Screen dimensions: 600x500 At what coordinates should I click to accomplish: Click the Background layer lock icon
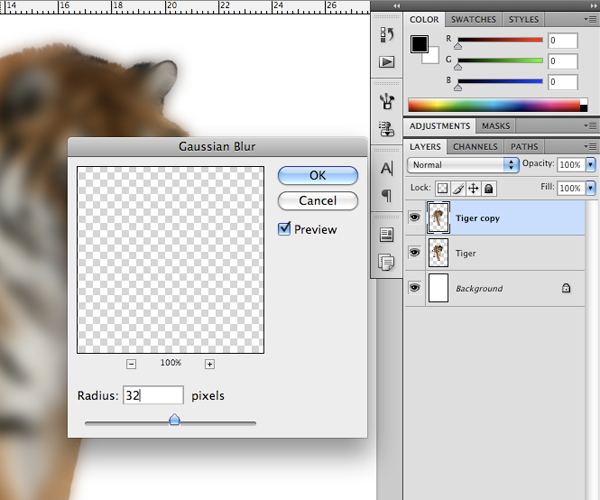pos(566,288)
